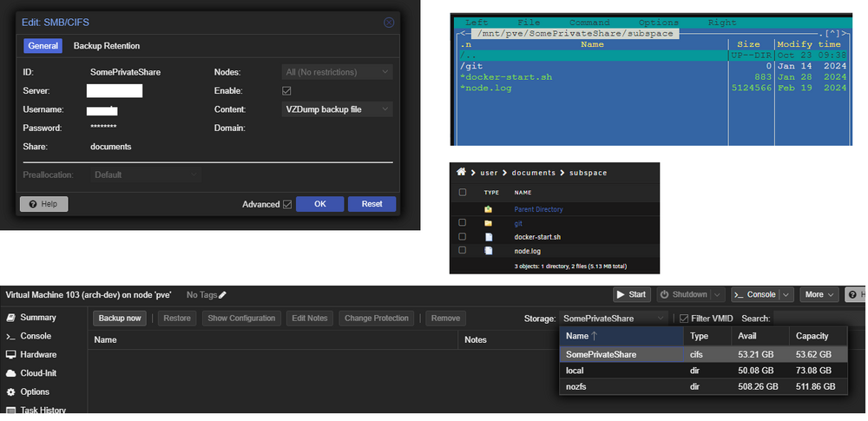Screen dimensions: 868x421
Task: Click the node.log file icon
Action: click(488, 251)
